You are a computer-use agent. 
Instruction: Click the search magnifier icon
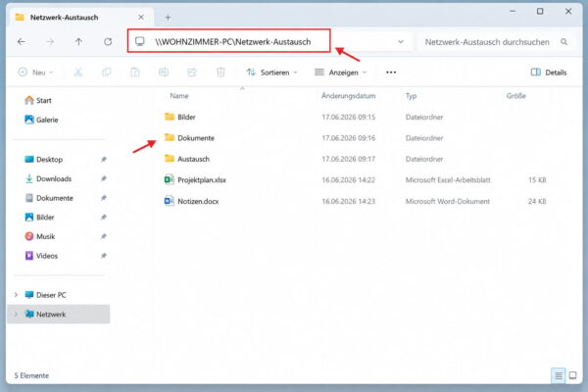tap(564, 42)
